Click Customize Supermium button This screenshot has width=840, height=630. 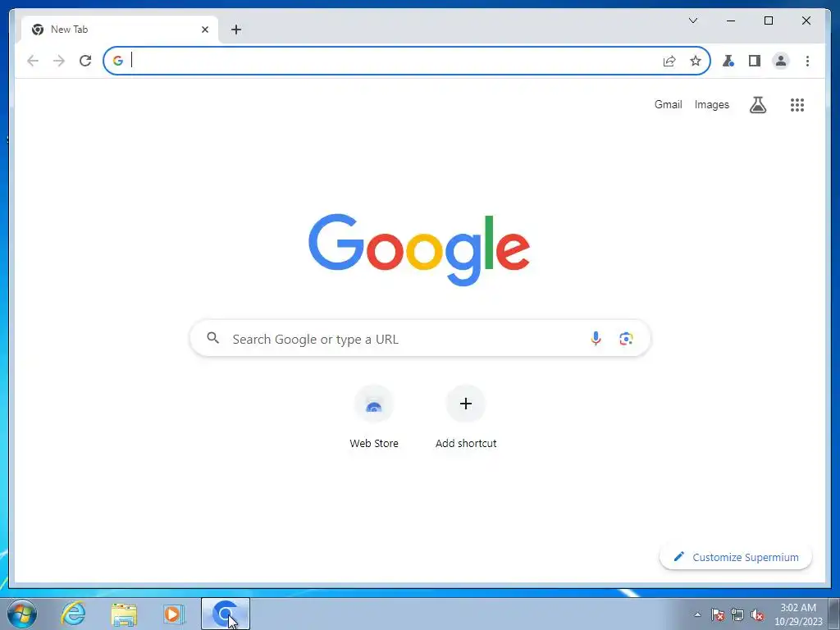[736, 557]
